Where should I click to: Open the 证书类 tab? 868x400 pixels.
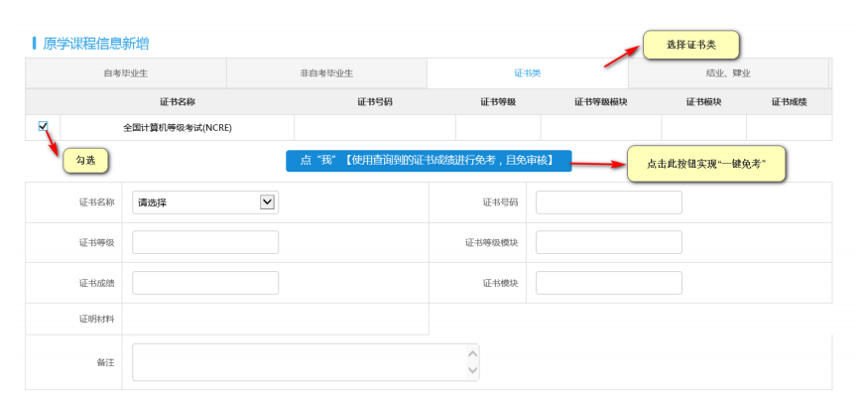click(x=527, y=73)
